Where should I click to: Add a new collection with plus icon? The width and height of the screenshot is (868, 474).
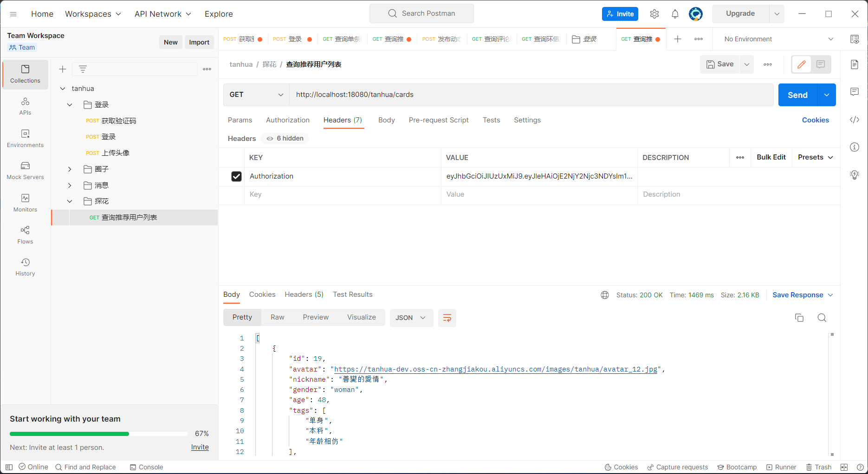pyautogui.click(x=63, y=69)
